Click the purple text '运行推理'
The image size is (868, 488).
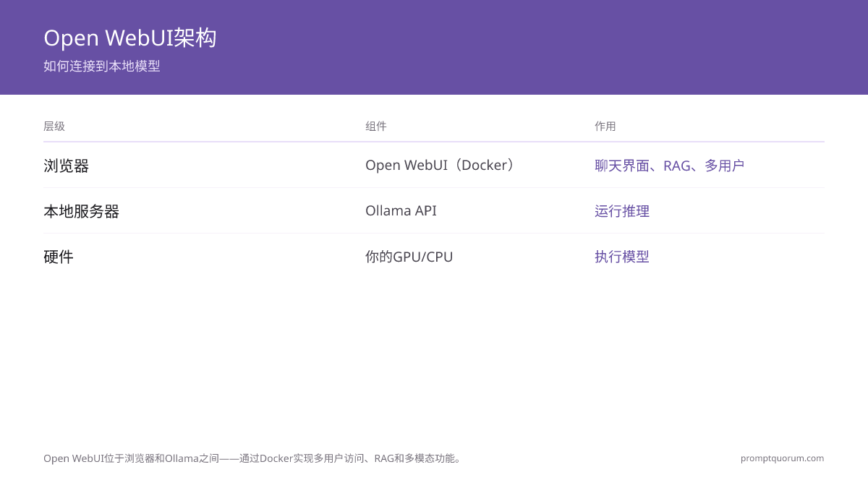coord(622,211)
